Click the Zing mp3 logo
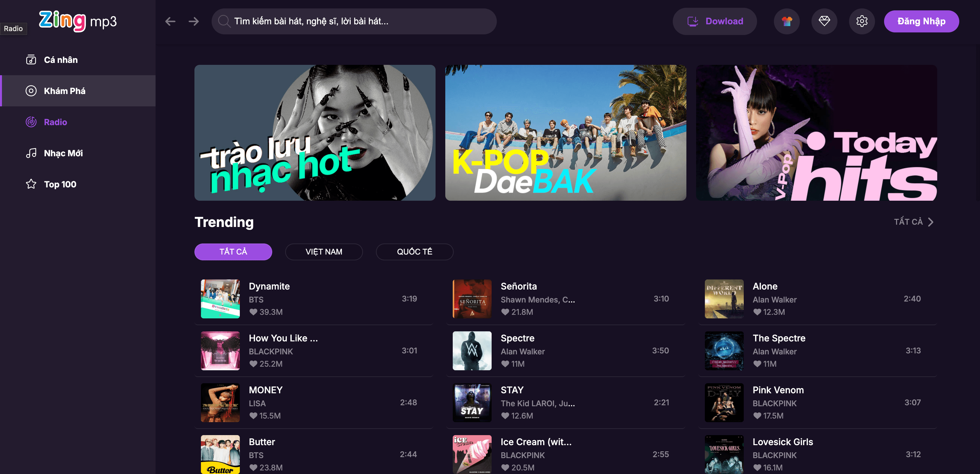This screenshot has height=474, width=980. pos(77,21)
